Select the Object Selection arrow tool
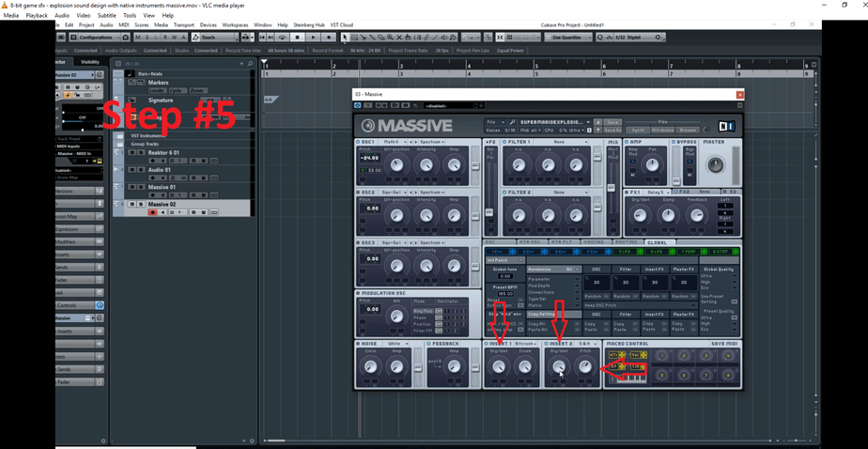868x449 pixels. coord(345,37)
